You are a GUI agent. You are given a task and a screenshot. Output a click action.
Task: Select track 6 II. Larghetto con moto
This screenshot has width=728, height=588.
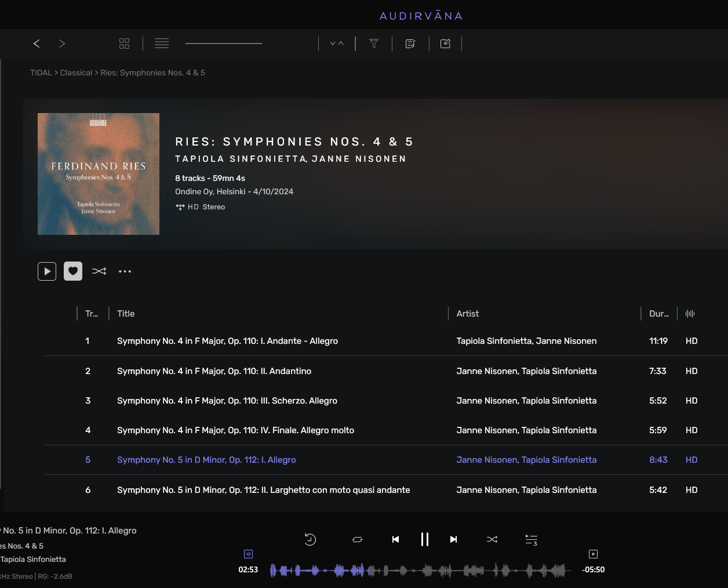pyautogui.click(x=263, y=490)
